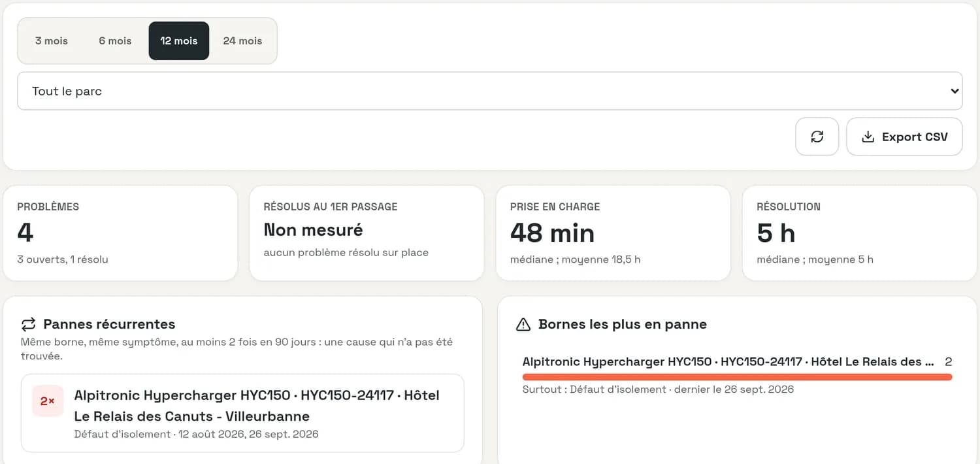
Task: Click the 'Même borne, même symptôme' description text
Action: point(237,349)
